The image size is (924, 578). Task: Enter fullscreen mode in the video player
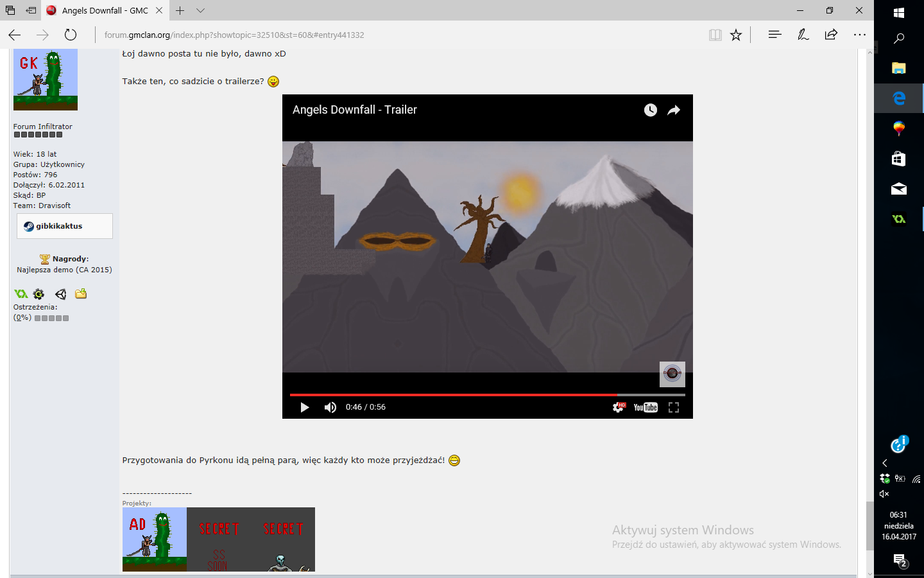pyautogui.click(x=674, y=407)
